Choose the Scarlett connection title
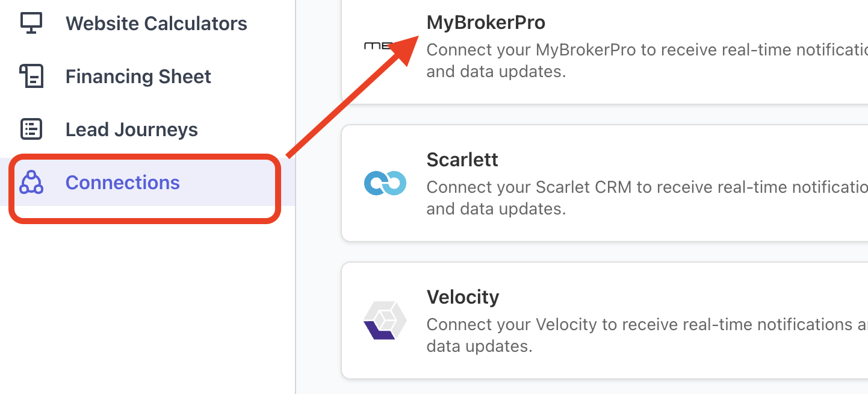The height and width of the screenshot is (394, 868). tap(462, 160)
